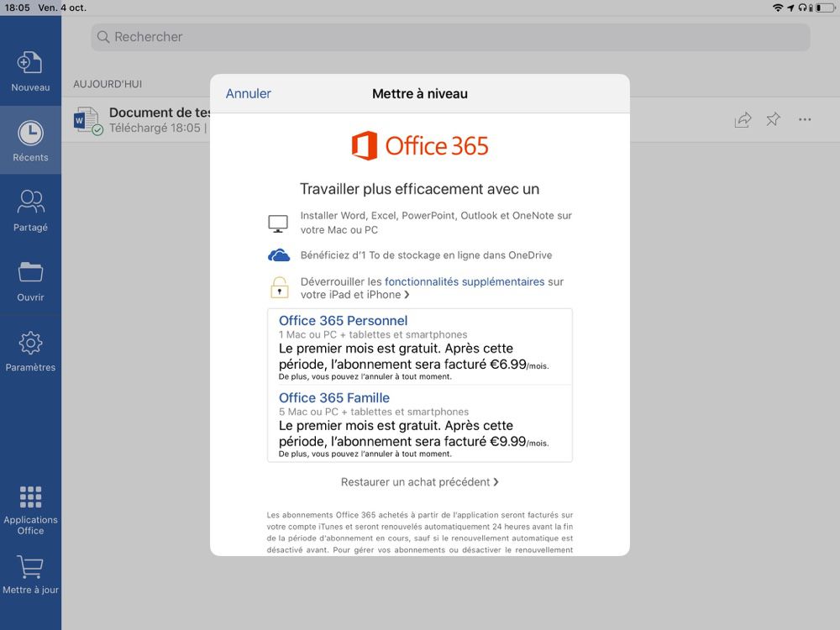
Task: Tap the Ouvrir folder icon
Action: [30, 272]
